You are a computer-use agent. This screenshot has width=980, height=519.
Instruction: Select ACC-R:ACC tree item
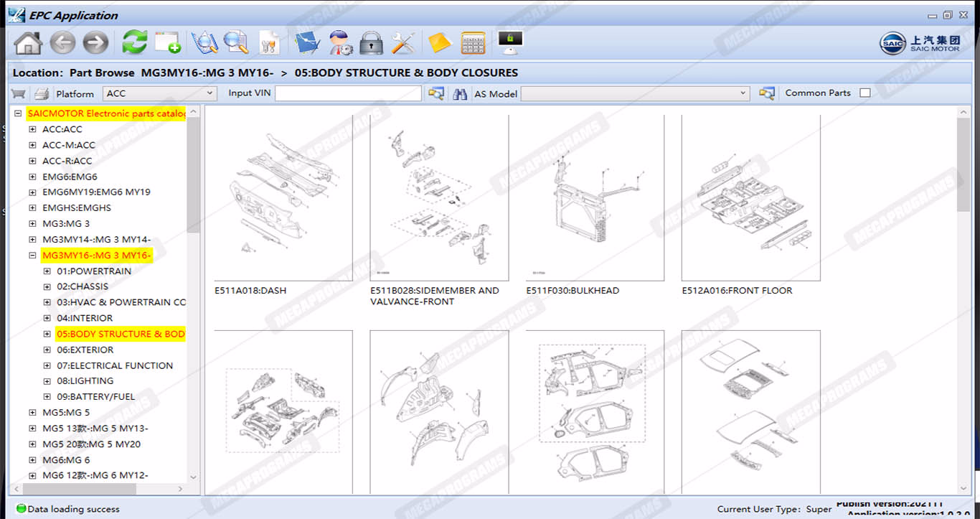(67, 161)
